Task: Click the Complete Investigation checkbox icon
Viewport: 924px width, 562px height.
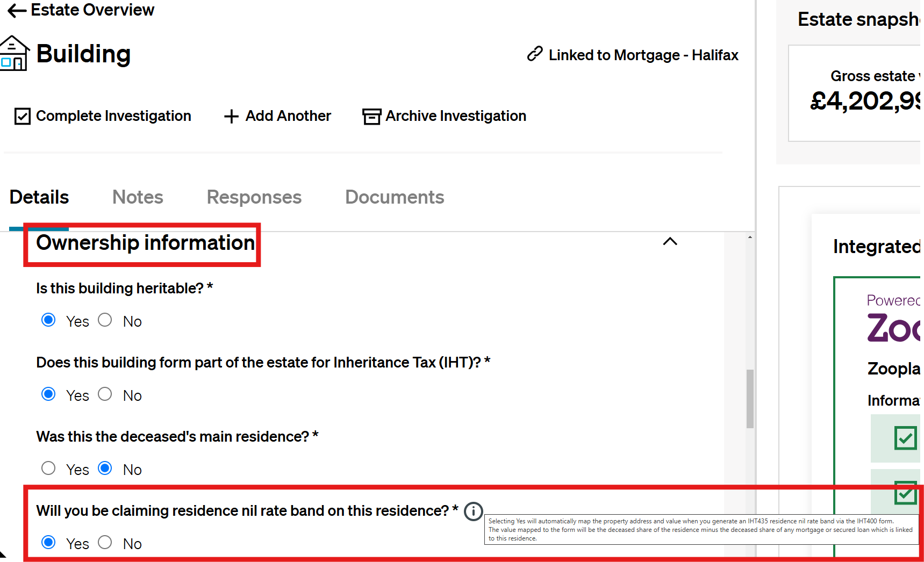Action: pyautogui.click(x=23, y=116)
